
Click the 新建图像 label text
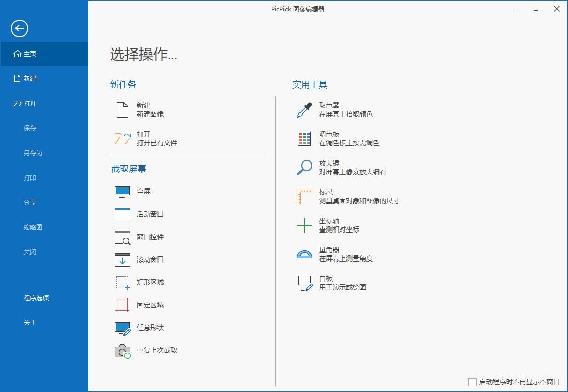[150, 114]
